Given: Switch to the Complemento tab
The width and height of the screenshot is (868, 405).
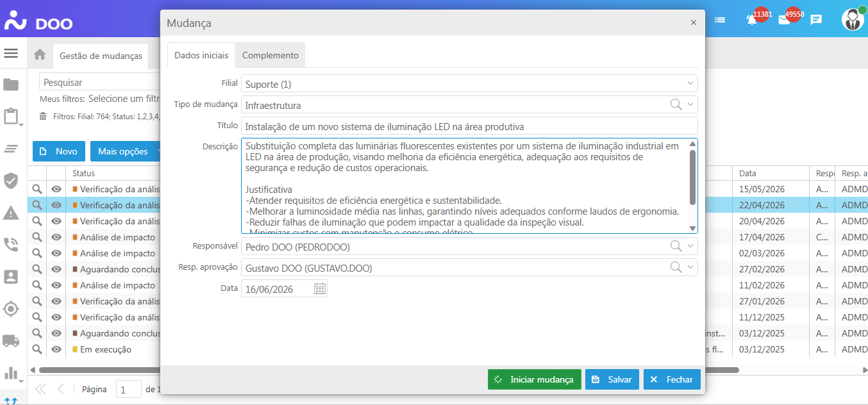Looking at the screenshot, I should [x=271, y=55].
